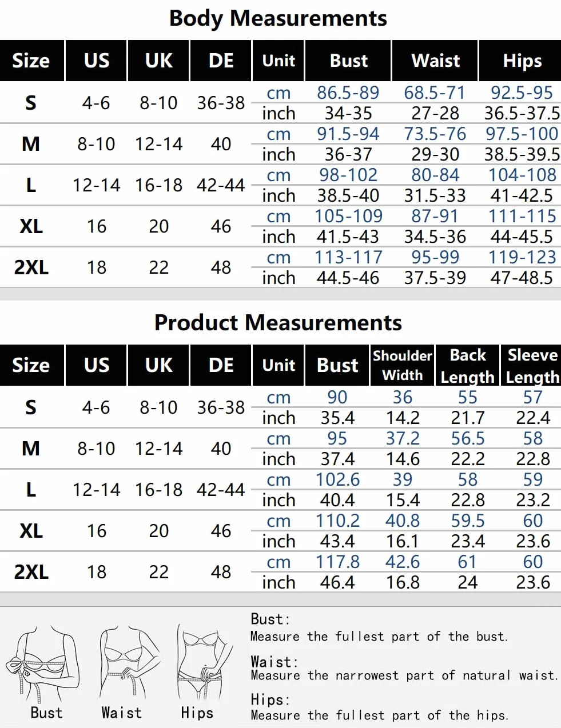Select the Body Measurements heading
Viewport: 561px width, 728px height.
pyautogui.click(x=278, y=18)
